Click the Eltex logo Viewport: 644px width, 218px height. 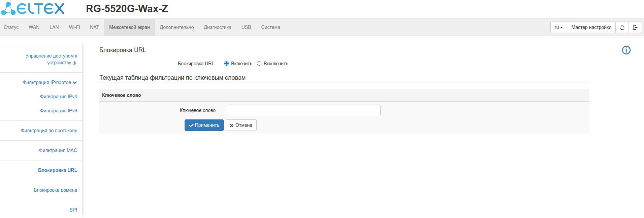point(33,9)
